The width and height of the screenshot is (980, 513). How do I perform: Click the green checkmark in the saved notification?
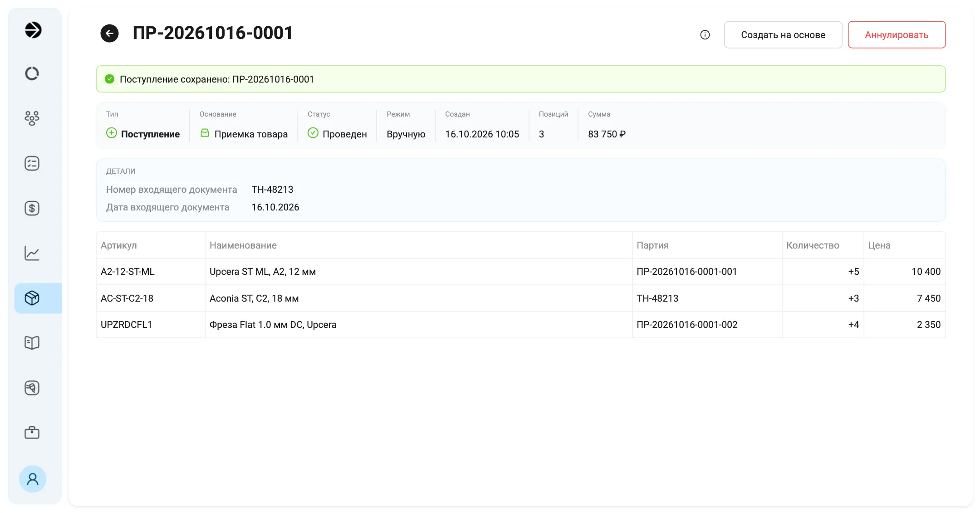pyautogui.click(x=110, y=79)
